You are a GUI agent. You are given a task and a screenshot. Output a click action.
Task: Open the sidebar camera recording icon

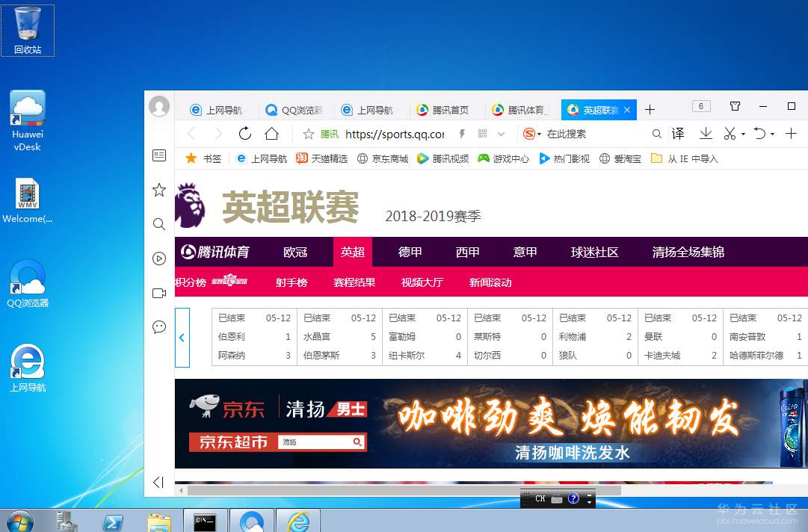(159, 293)
